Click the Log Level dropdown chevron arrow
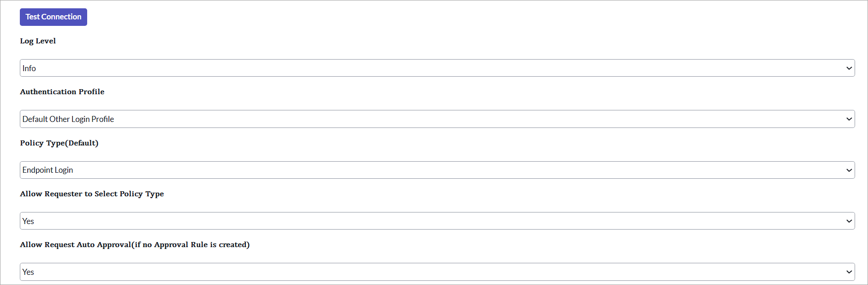 [x=849, y=68]
